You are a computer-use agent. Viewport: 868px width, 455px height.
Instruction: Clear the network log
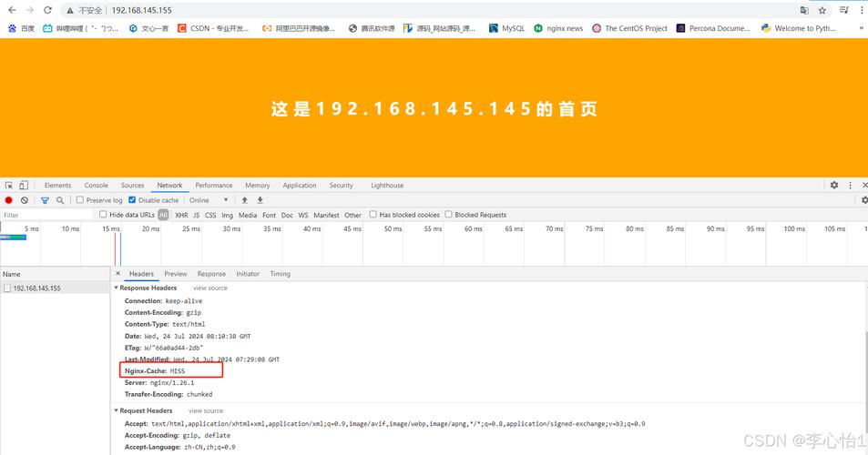click(x=25, y=200)
